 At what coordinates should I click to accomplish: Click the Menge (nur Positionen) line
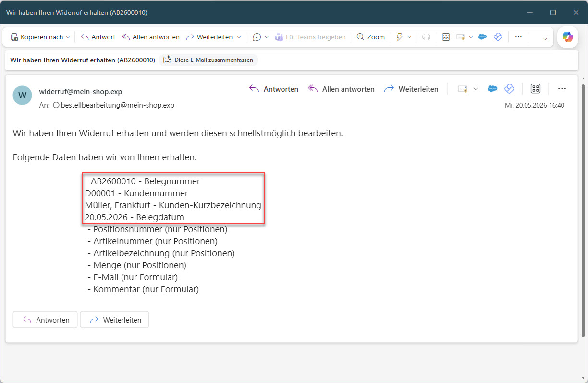(x=137, y=265)
